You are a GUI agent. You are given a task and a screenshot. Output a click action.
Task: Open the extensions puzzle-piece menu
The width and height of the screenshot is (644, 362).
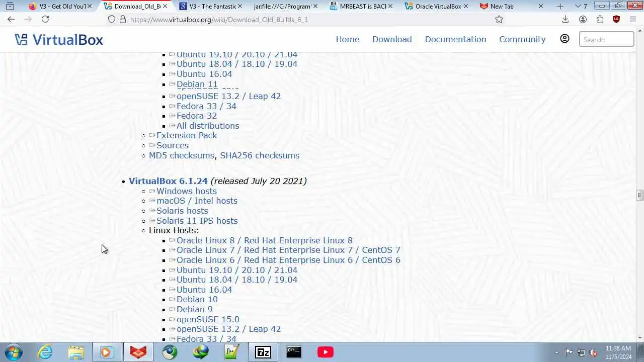point(600,19)
